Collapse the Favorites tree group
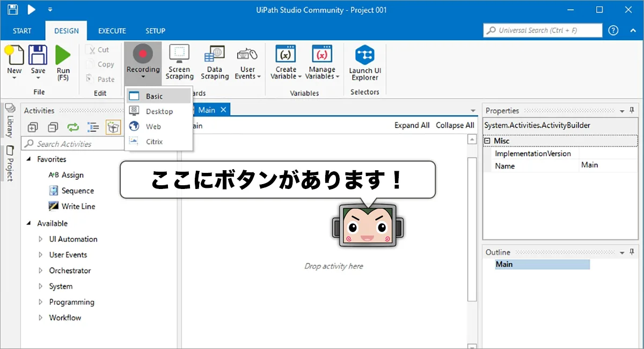This screenshot has height=349, width=644. click(29, 159)
